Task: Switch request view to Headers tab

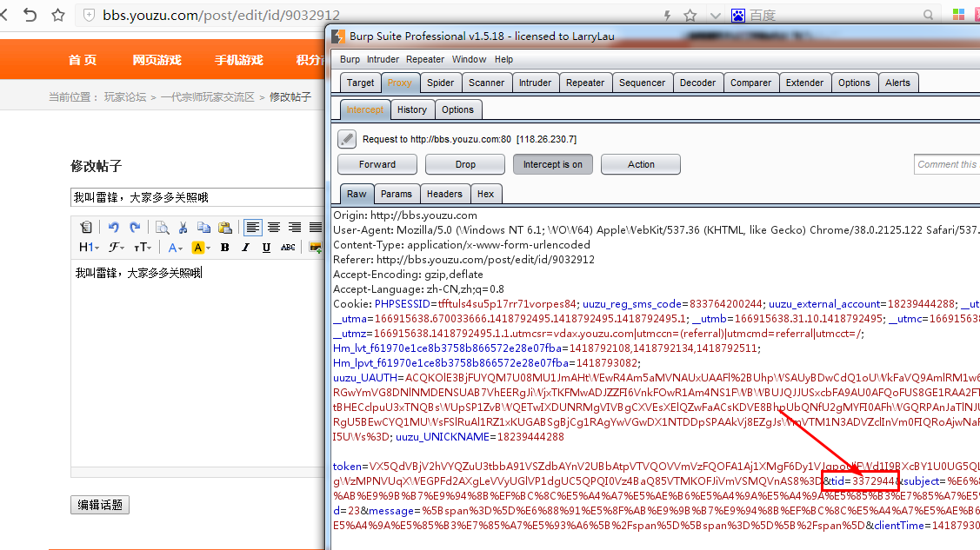Action: point(444,194)
